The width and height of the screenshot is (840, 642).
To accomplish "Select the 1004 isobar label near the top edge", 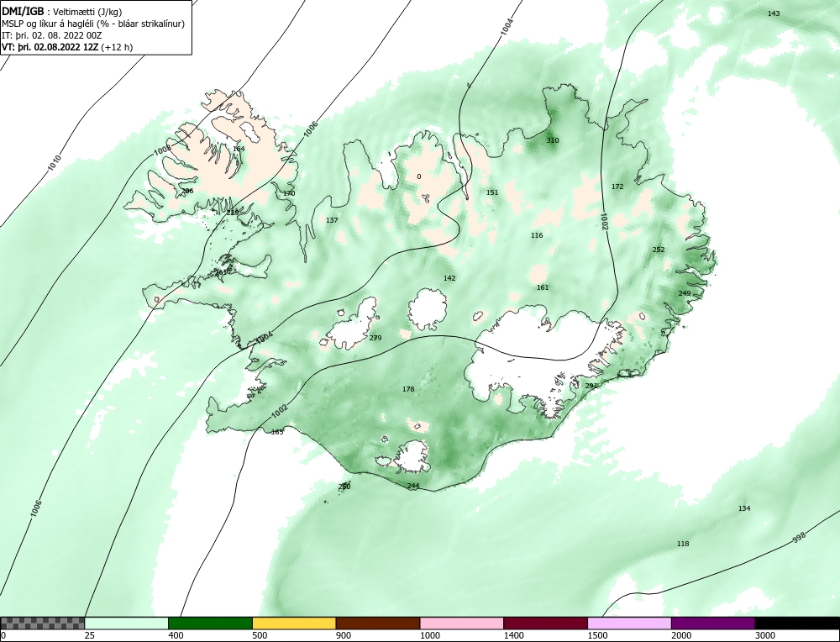I will [507, 27].
